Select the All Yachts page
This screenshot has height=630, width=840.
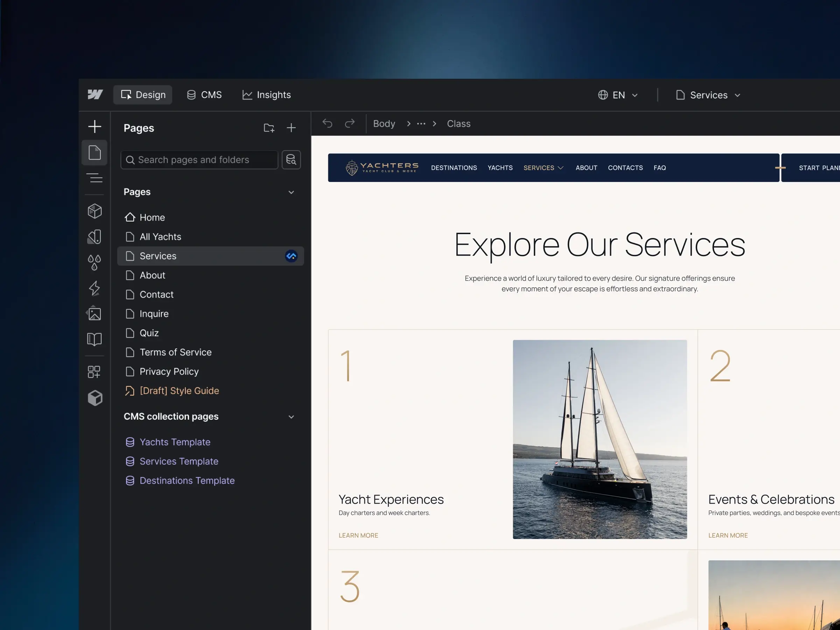point(211,237)
